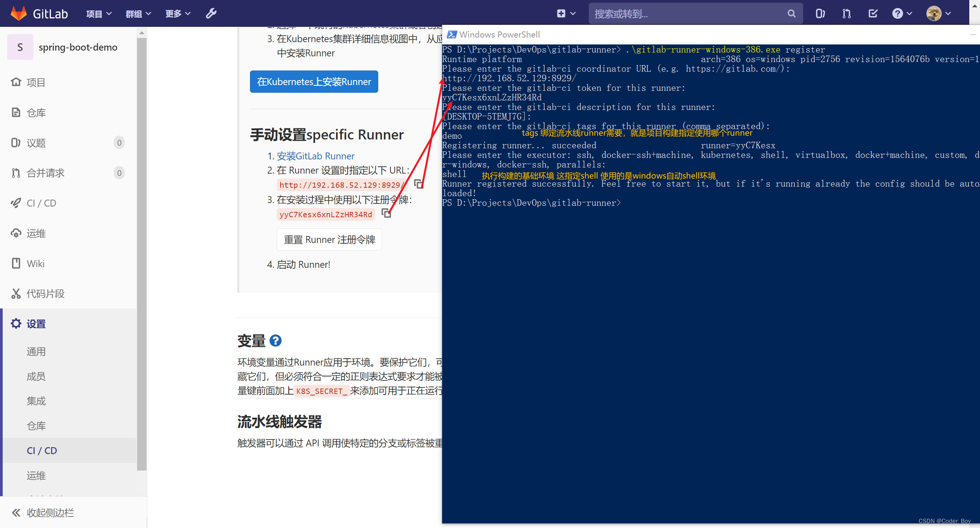The width and height of the screenshot is (980, 528).
Task: Click the 仓库 repository icon in sidebar
Action: (x=16, y=112)
